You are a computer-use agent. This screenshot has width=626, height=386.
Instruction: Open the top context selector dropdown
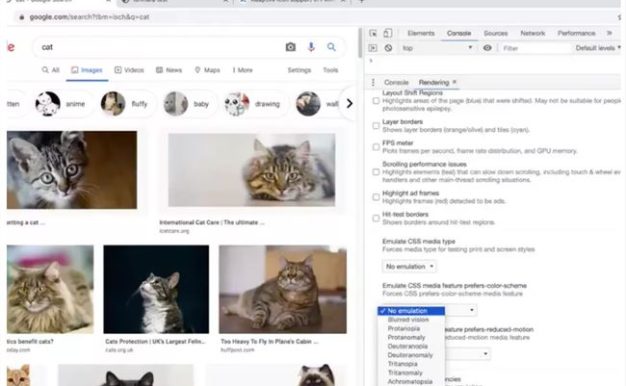(x=437, y=48)
